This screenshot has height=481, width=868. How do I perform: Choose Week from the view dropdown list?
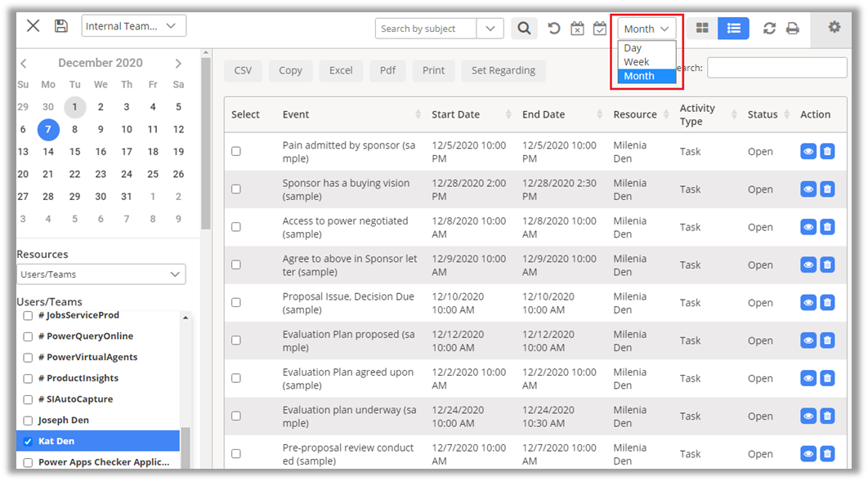point(637,61)
